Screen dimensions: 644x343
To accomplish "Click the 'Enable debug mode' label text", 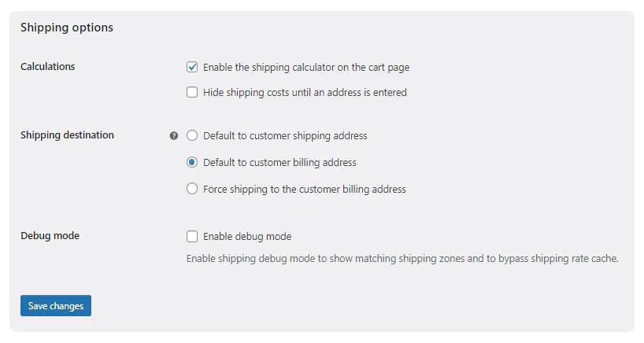I will pos(247,237).
